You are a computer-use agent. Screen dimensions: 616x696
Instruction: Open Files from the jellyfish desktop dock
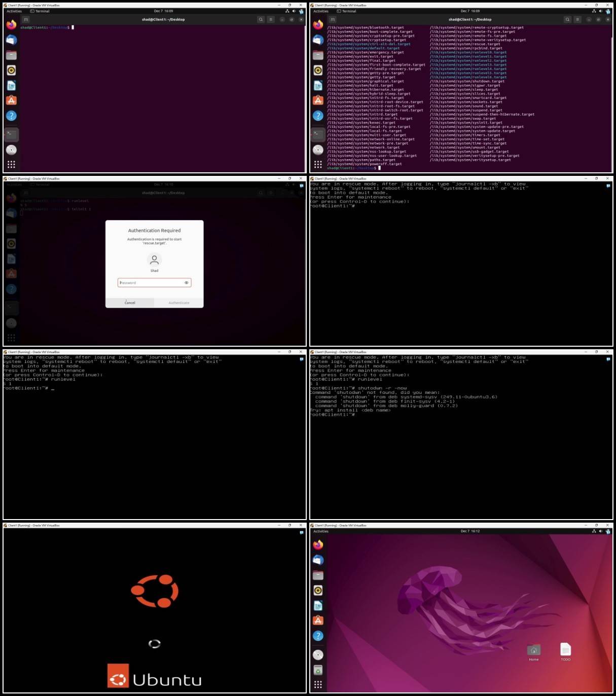(x=318, y=575)
